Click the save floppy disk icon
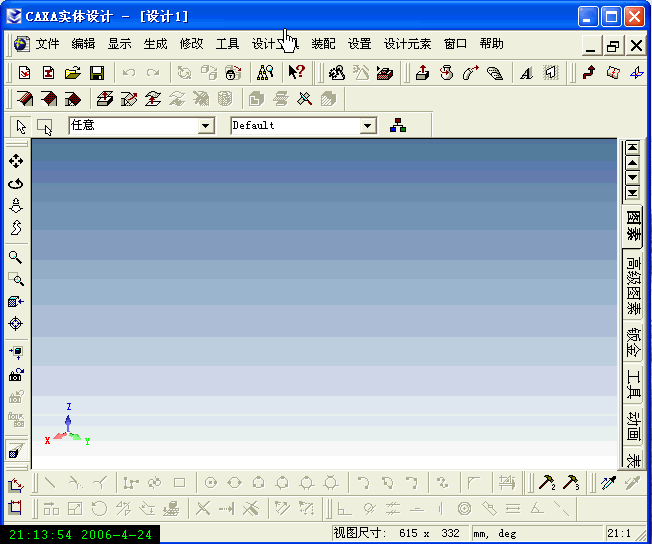This screenshot has height=544, width=652. [x=97, y=73]
